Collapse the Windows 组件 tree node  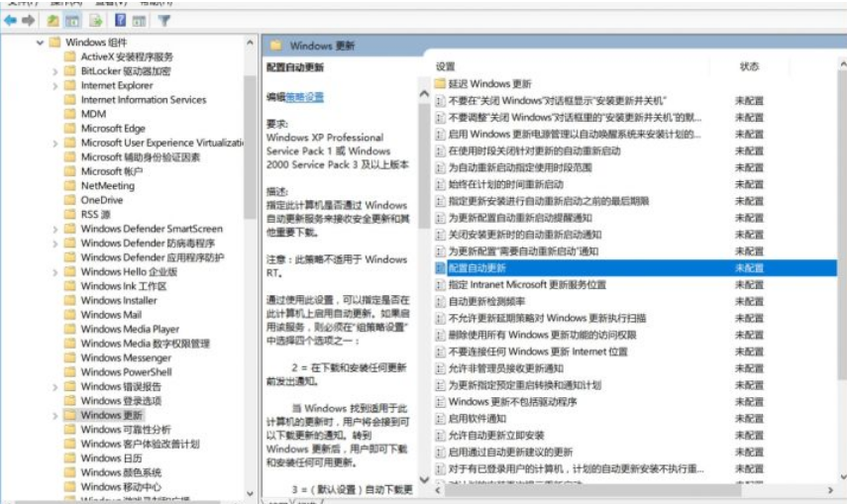pyautogui.click(x=41, y=43)
